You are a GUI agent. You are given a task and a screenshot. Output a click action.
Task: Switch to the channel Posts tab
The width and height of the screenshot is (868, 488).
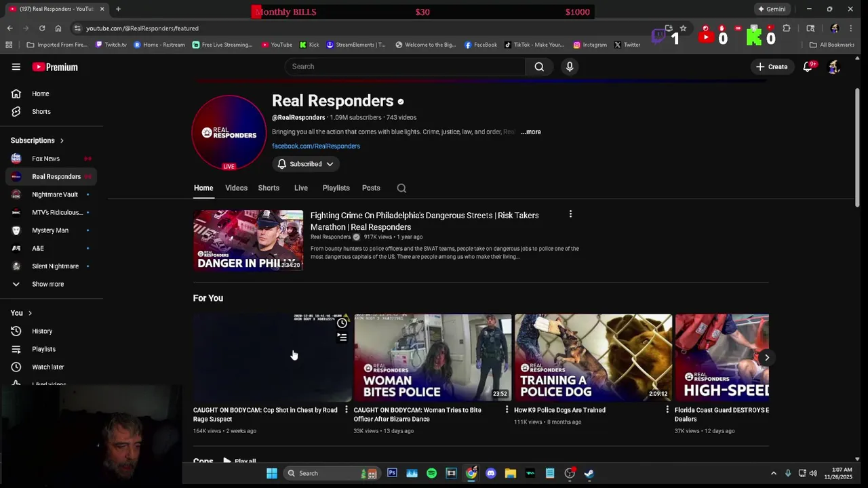pyautogui.click(x=371, y=188)
